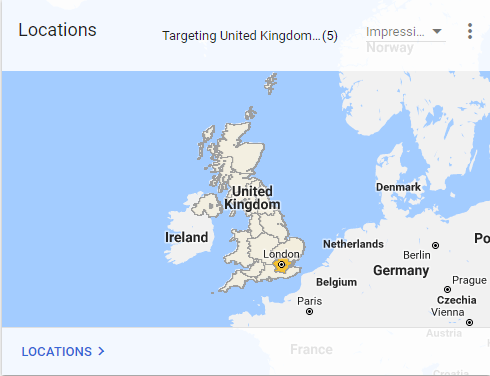Screen dimensions: 490x376
Task: Click the Czechia country label
Action: (x=456, y=300)
